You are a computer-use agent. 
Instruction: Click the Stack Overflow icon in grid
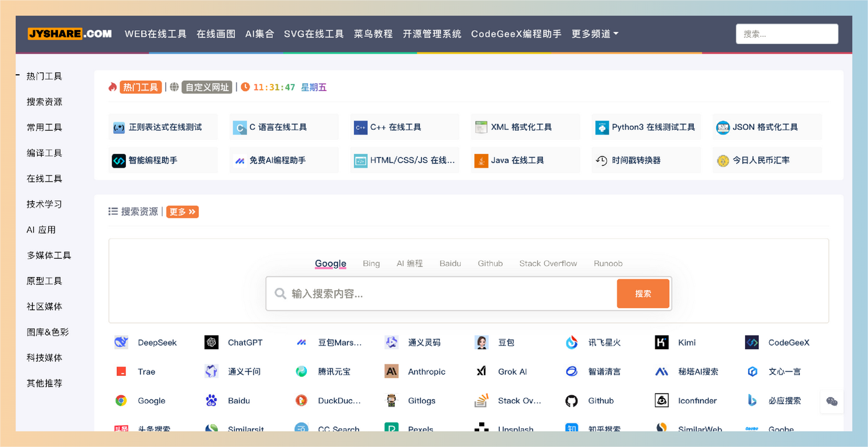[x=482, y=401]
